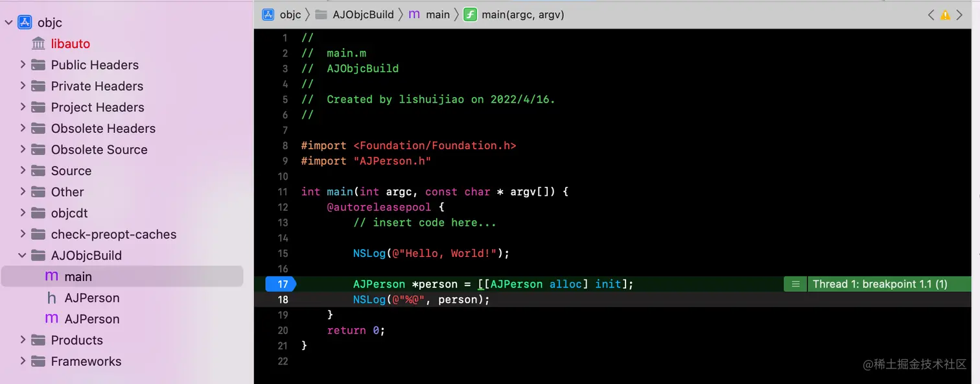The image size is (980, 384).
Task: Click the objc project icon in navigator
Action: pyautogui.click(x=25, y=23)
